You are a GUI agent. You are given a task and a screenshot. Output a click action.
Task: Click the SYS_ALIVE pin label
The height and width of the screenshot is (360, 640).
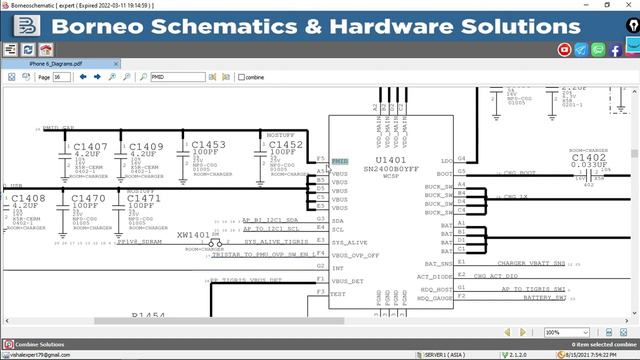(x=349, y=242)
